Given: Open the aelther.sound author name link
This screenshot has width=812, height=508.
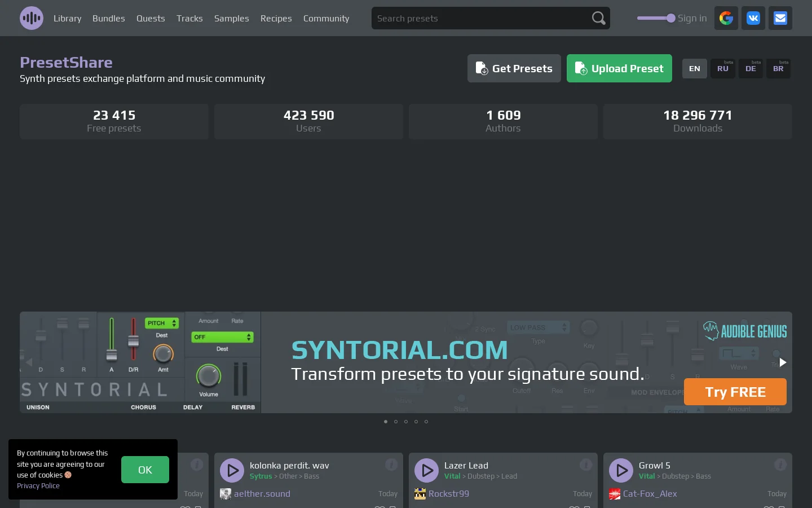Looking at the screenshot, I should [x=262, y=494].
